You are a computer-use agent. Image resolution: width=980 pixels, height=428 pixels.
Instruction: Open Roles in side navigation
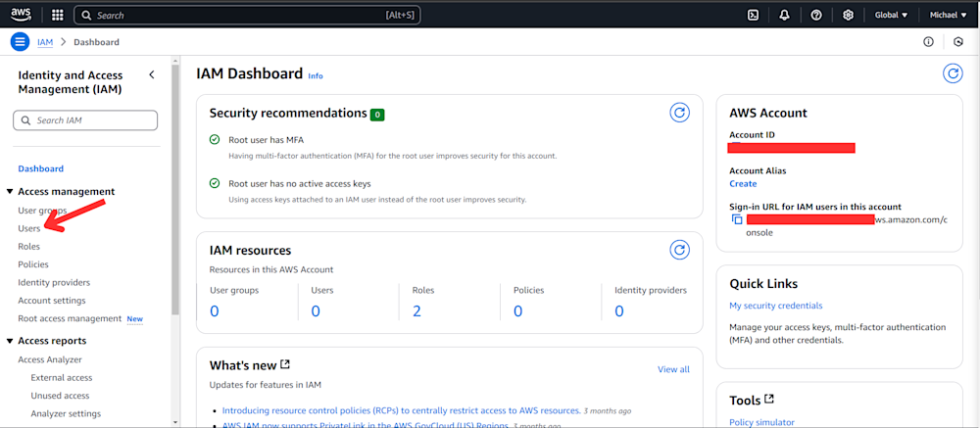coord(29,247)
